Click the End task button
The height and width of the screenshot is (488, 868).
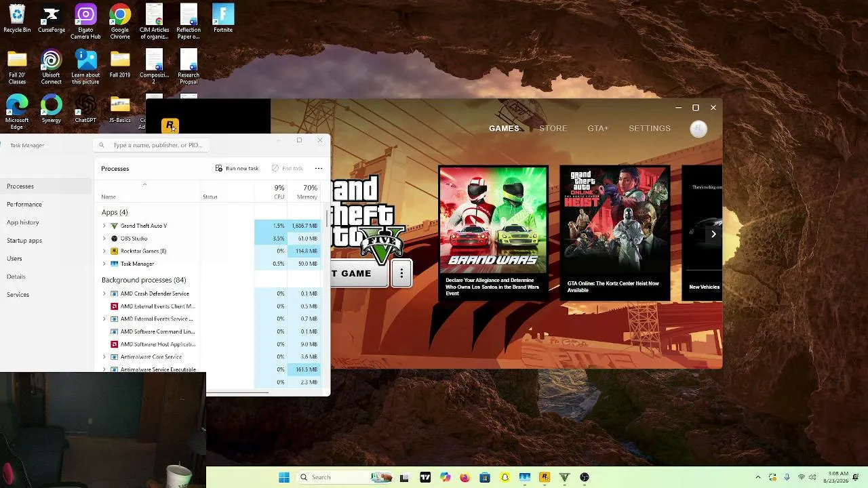[287, 169]
